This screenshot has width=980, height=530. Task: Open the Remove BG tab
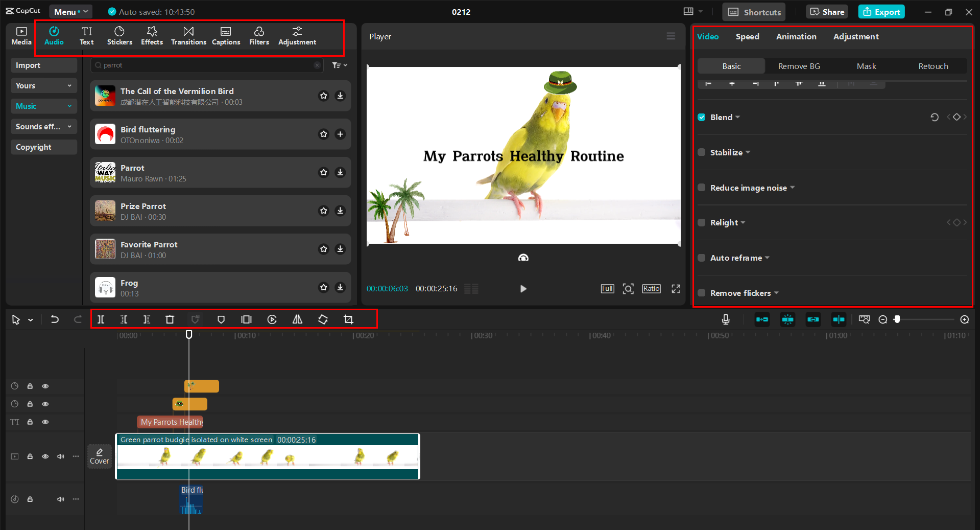[x=799, y=66]
